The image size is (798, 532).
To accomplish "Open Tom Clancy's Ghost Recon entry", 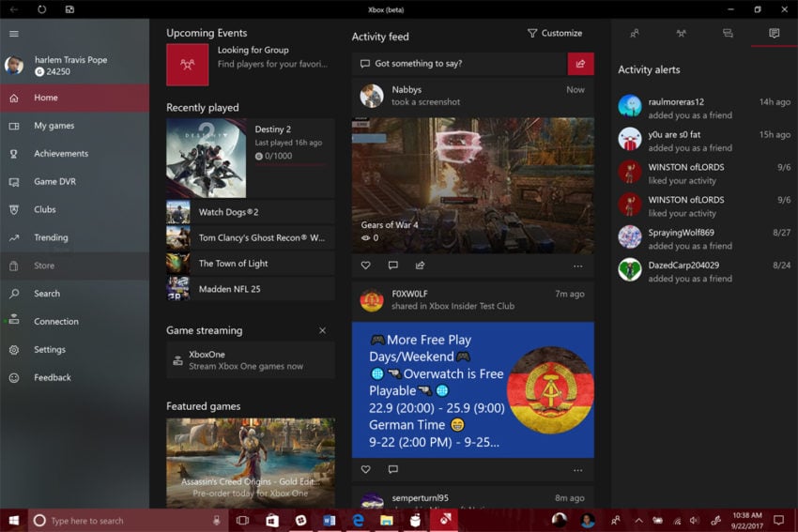I will click(x=251, y=237).
